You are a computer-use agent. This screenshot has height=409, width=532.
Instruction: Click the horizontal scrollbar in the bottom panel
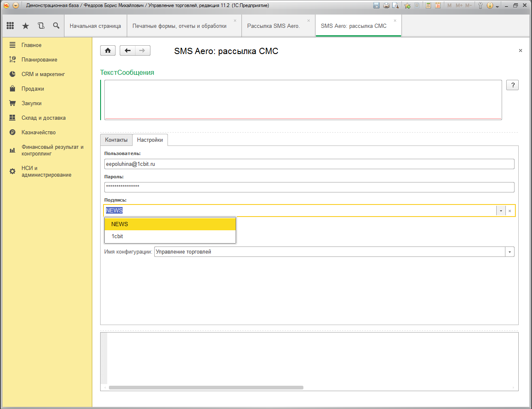click(x=206, y=387)
